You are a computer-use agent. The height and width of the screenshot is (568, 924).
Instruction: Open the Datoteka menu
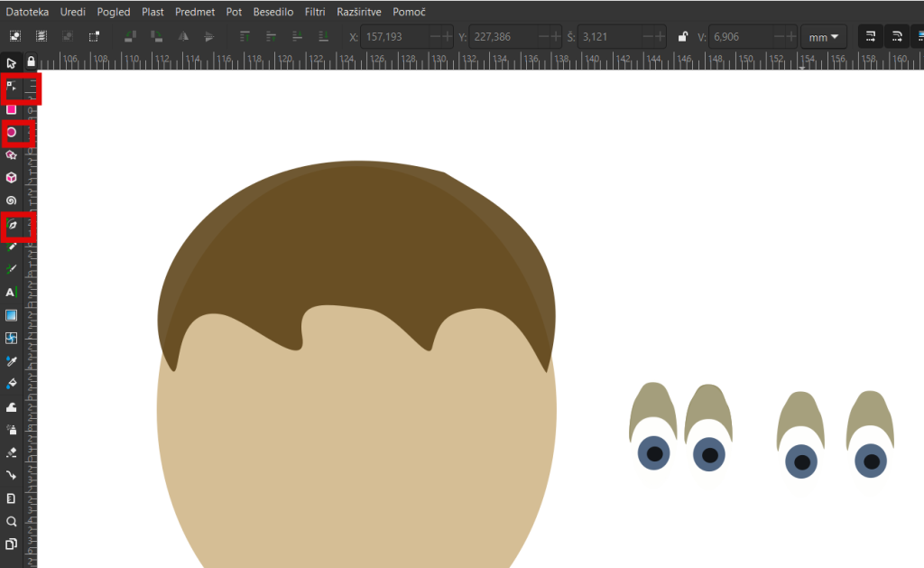pos(27,12)
